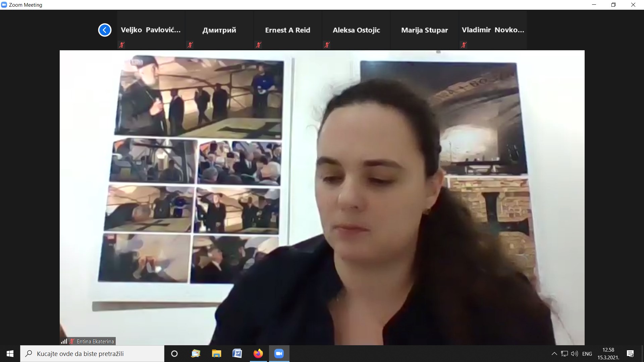Open Cortana circle on taskbar
Viewport: 644px width, 362px height.
pos(174,354)
